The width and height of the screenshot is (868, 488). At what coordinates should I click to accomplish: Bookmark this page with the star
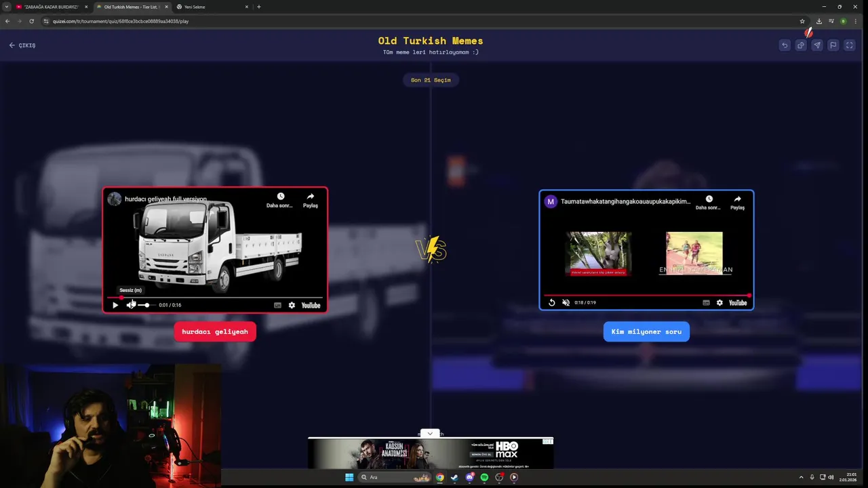click(802, 21)
